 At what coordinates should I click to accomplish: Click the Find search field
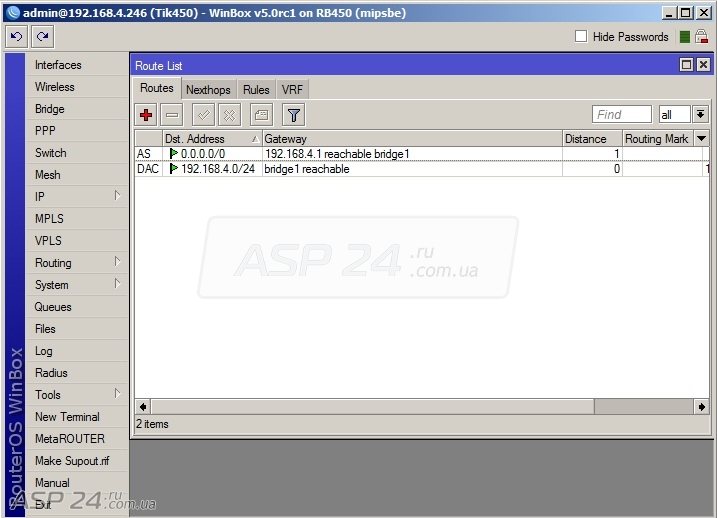point(622,114)
